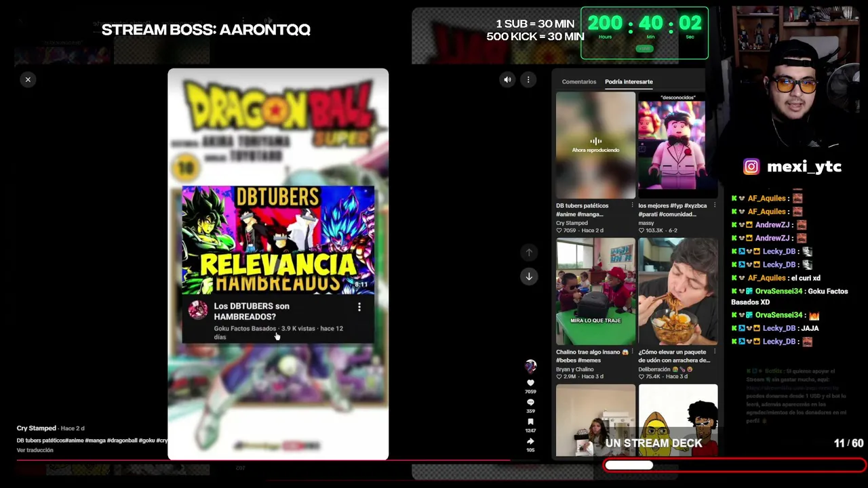Play the udon noodle eating video thumbnail
The width and height of the screenshot is (868, 488).
[677, 291]
